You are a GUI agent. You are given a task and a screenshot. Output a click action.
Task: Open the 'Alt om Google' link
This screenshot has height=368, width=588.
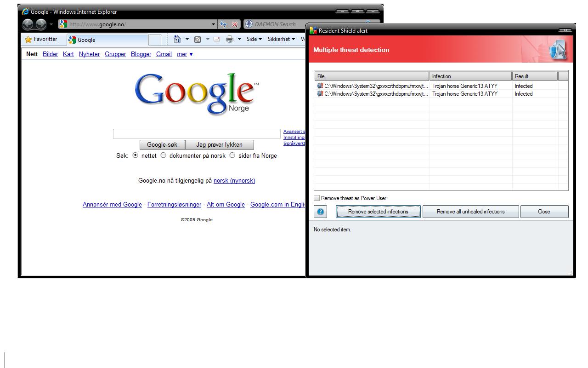tap(226, 205)
